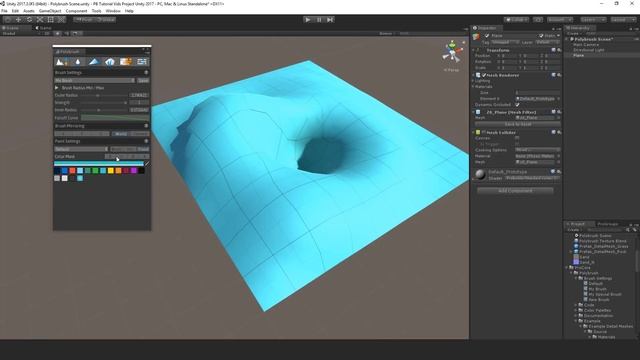Click the scene orientation gizmo
This screenshot has width=640, height=360.
[x=452, y=52]
